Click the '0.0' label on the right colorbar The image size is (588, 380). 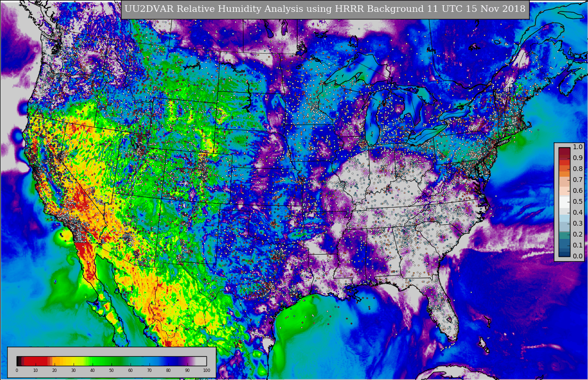[x=578, y=256]
